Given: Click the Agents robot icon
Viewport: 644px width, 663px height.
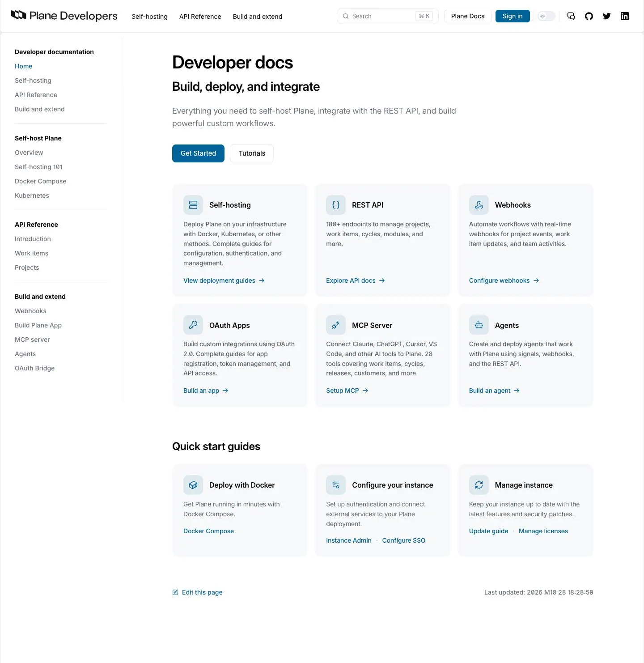Looking at the screenshot, I should [x=479, y=325].
